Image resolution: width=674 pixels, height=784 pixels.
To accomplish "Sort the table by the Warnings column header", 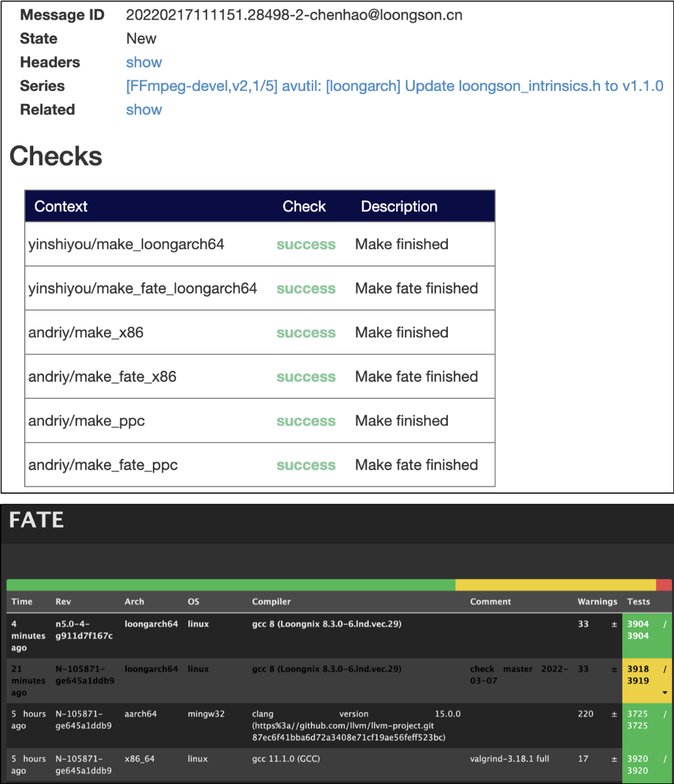I will pyautogui.click(x=597, y=602).
